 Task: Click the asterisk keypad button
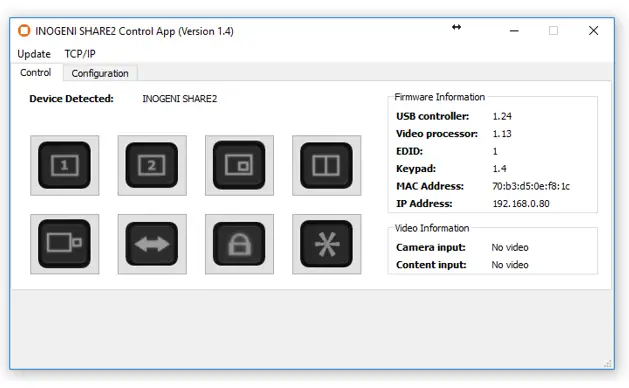click(327, 244)
